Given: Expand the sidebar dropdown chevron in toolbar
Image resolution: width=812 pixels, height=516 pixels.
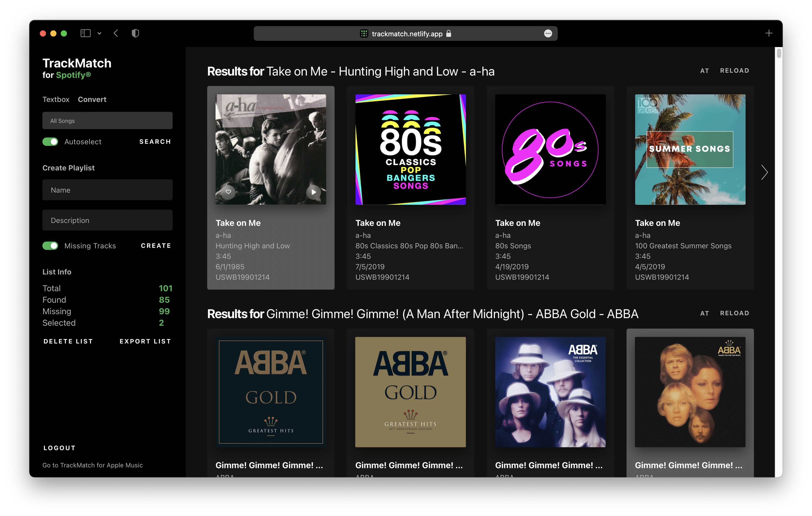Looking at the screenshot, I should 99,33.
